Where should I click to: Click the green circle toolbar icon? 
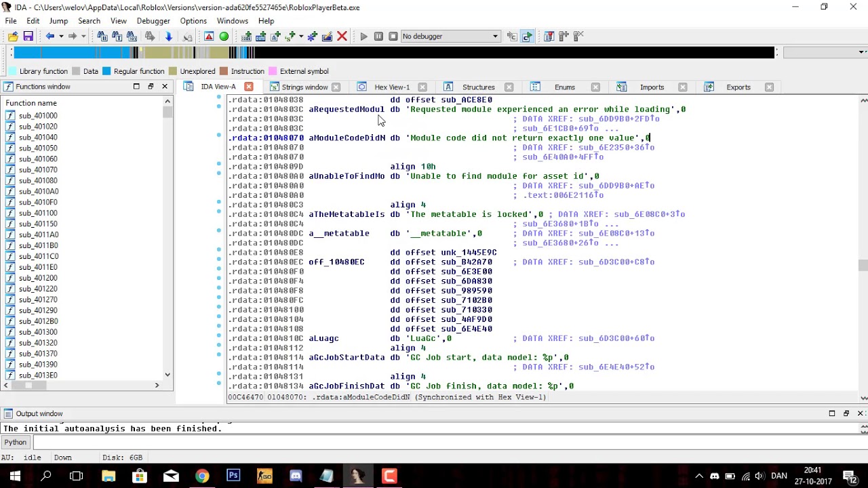click(224, 37)
